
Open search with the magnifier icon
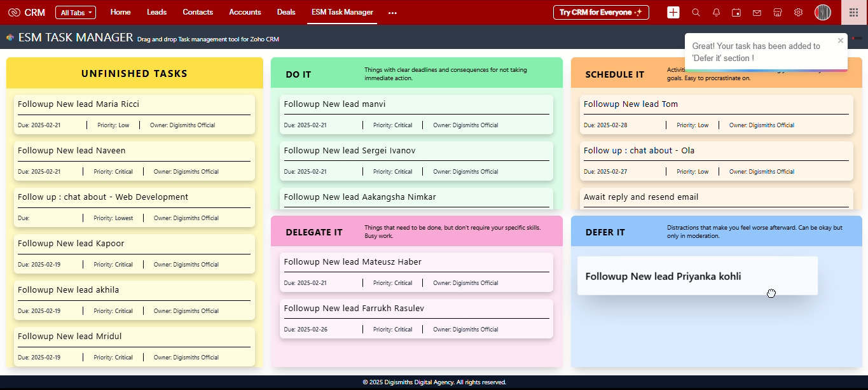(x=696, y=13)
